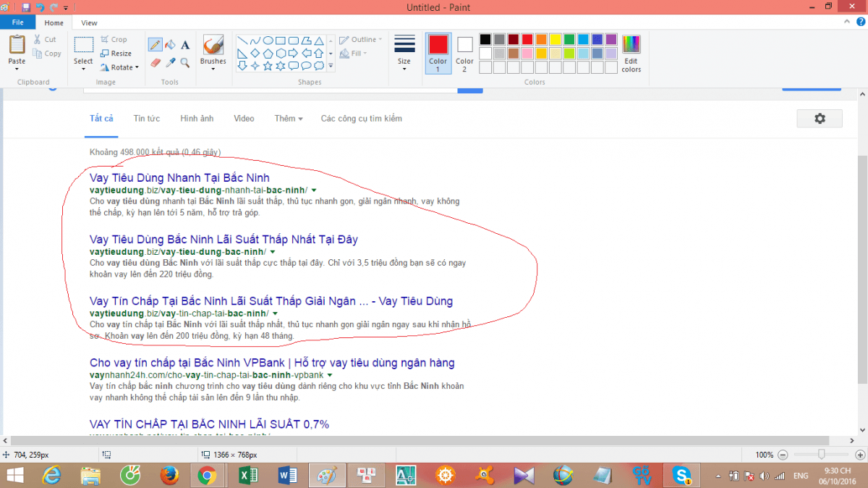Click the Windows Start button

tap(14, 475)
